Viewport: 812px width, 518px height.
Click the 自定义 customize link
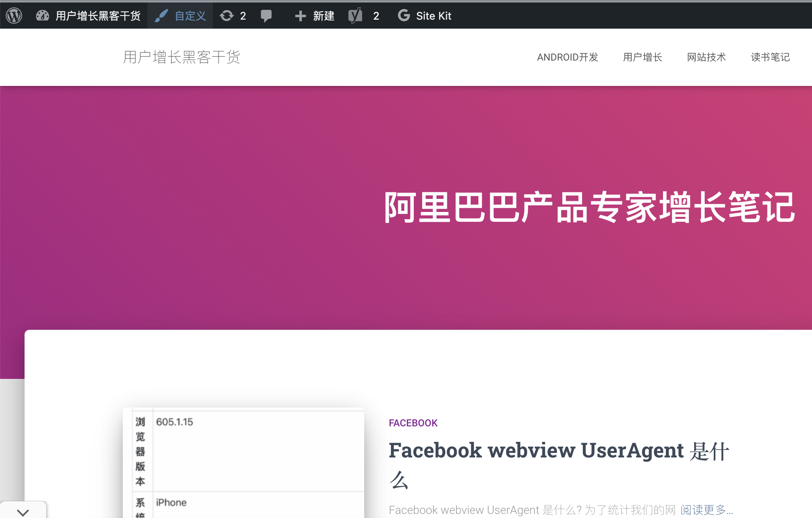(x=180, y=16)
